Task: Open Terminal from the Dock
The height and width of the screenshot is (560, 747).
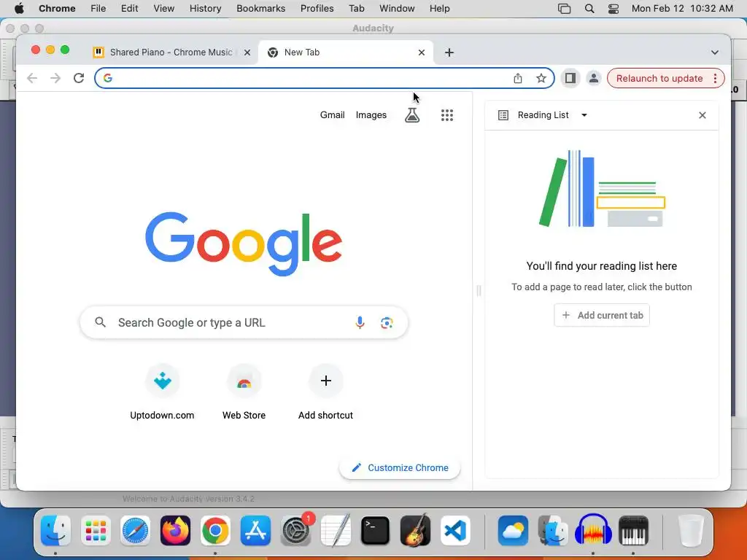Action: coord(376,530)
